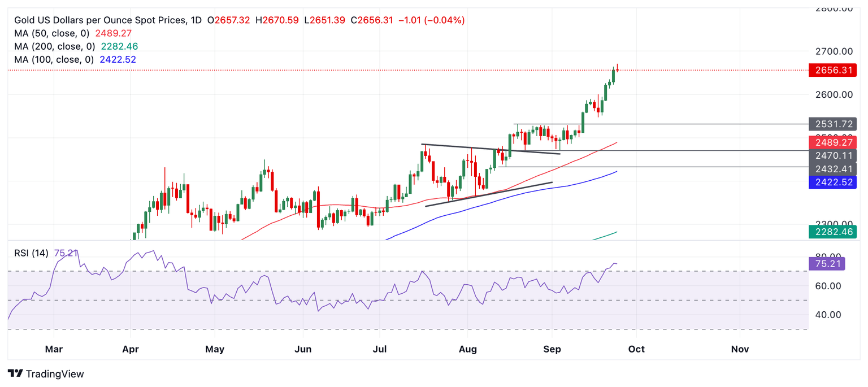Click the Nov label on time axis
The width and height of the screenshot is (868, 387).
coord(740,349)
